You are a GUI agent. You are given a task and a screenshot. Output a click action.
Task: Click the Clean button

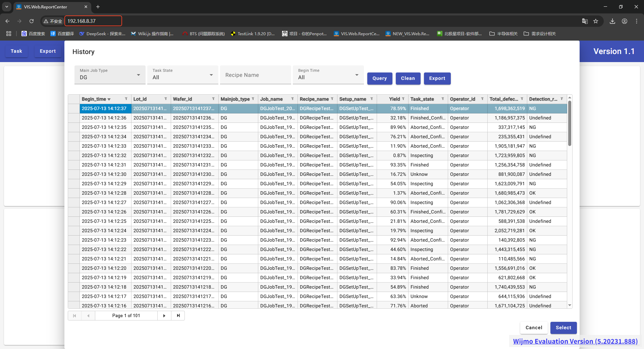point(408,79)
